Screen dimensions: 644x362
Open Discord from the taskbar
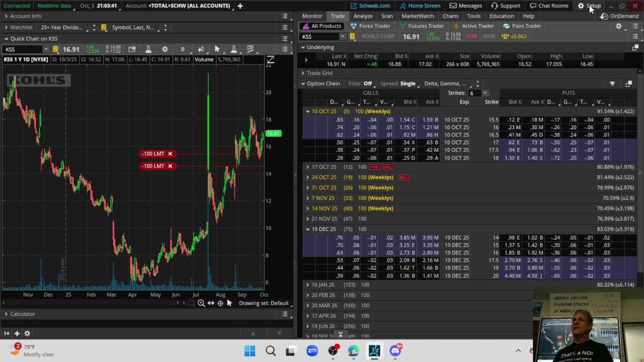click(395, 350)
